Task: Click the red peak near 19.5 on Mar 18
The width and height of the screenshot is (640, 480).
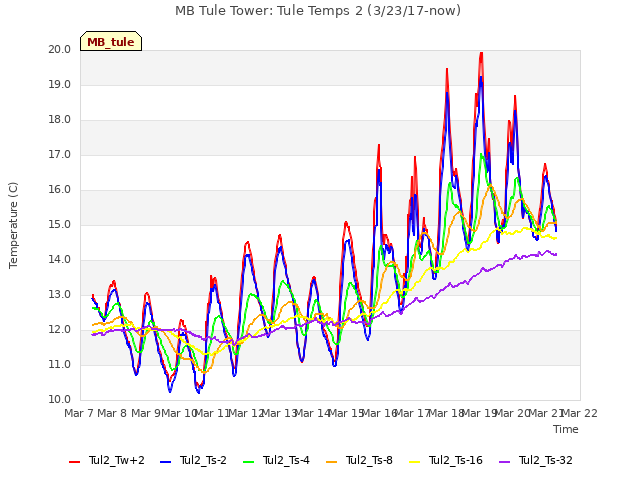Action: [447, 70]
